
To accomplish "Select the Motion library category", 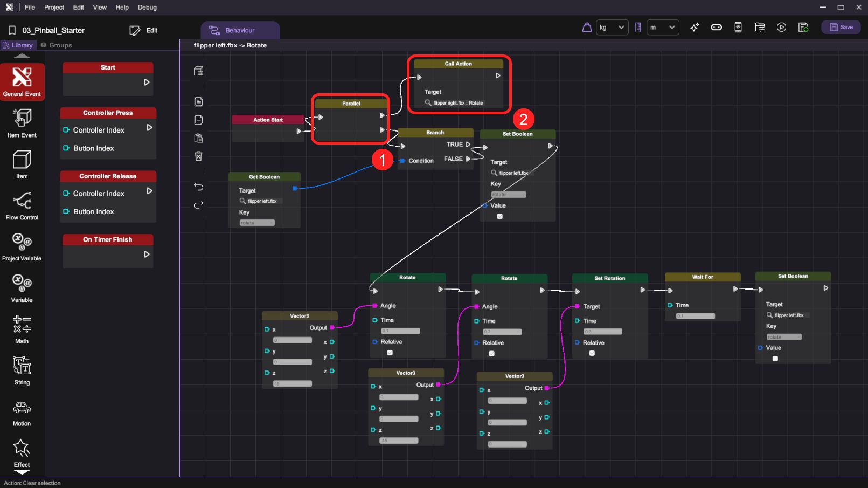I will 22,412.
